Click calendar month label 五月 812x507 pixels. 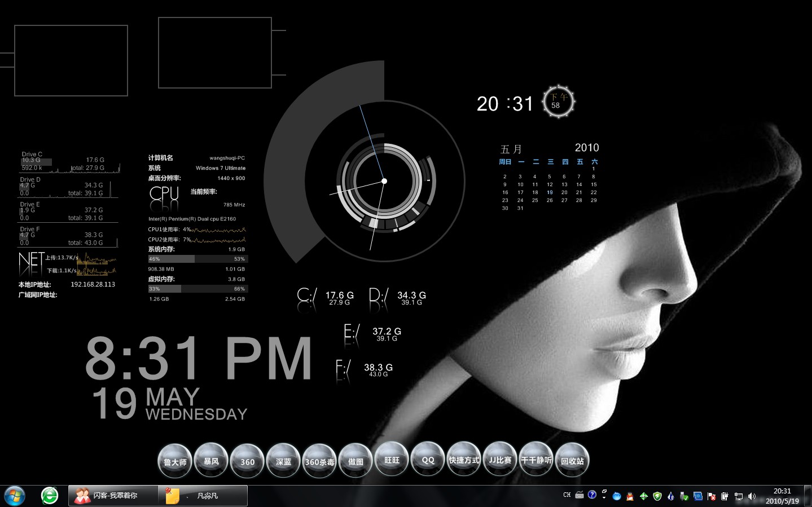click(x=511, y=149)
